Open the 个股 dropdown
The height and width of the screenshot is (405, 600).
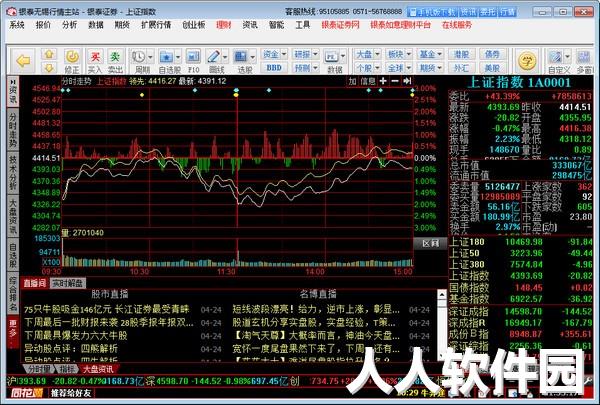367,68
